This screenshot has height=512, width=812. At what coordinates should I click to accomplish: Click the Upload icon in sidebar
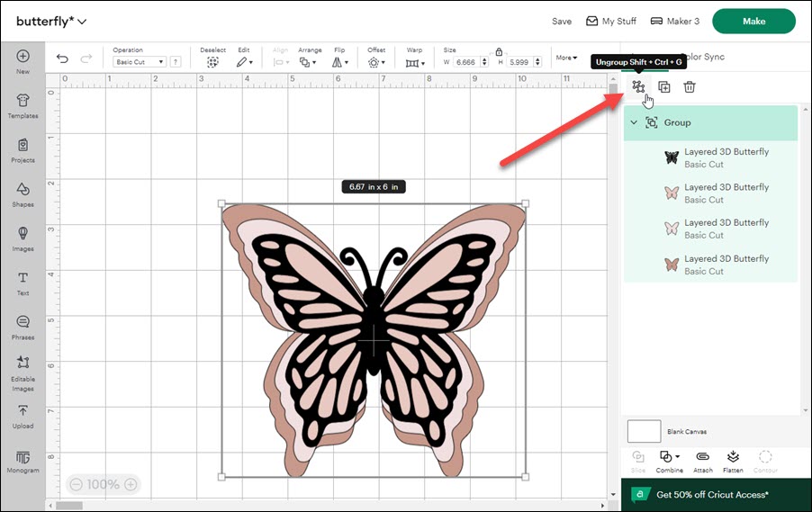coord(23,415)
